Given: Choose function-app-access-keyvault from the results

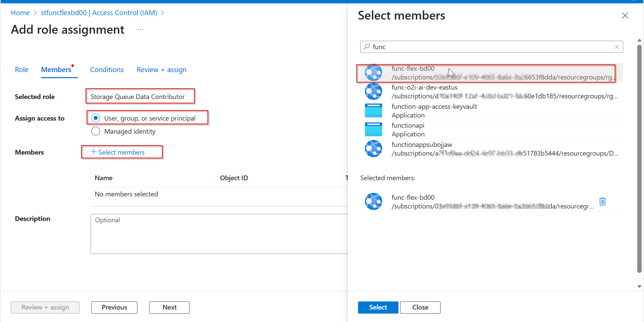Looking at the screenshot, I should click(x=491, y=110).
